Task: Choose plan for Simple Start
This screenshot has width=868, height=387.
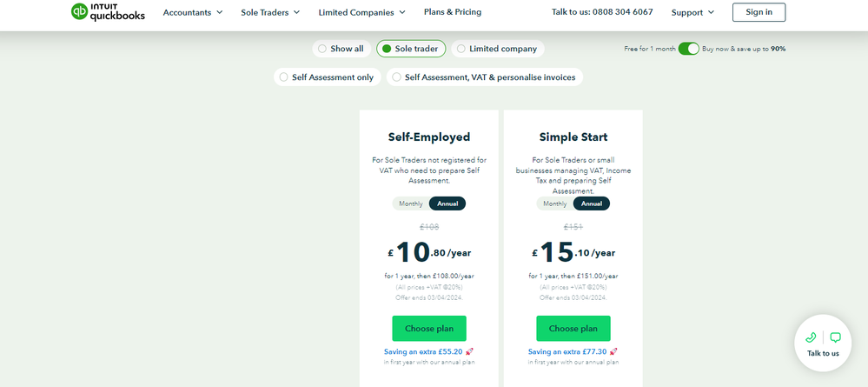Action: pyautogui.click(x=573, y=329)
